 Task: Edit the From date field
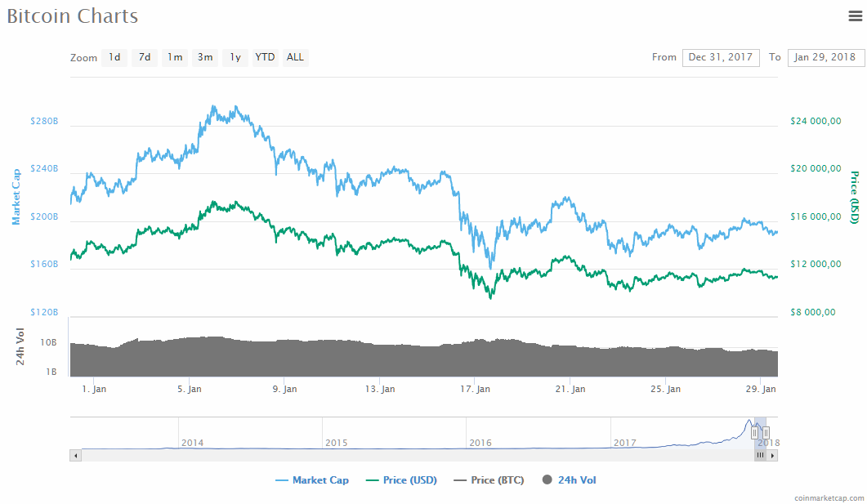721,57
